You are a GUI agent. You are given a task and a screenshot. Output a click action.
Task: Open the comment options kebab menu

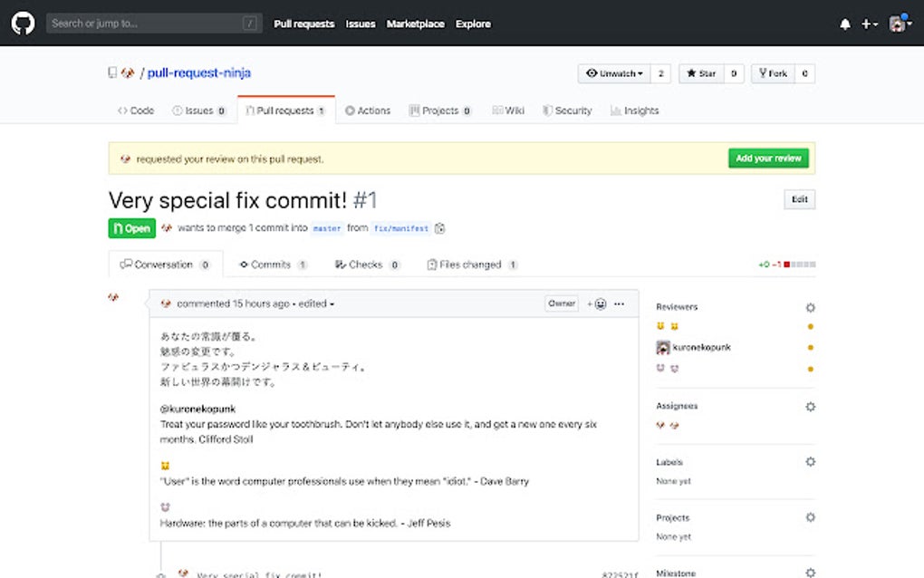click(x=620, y=303)
